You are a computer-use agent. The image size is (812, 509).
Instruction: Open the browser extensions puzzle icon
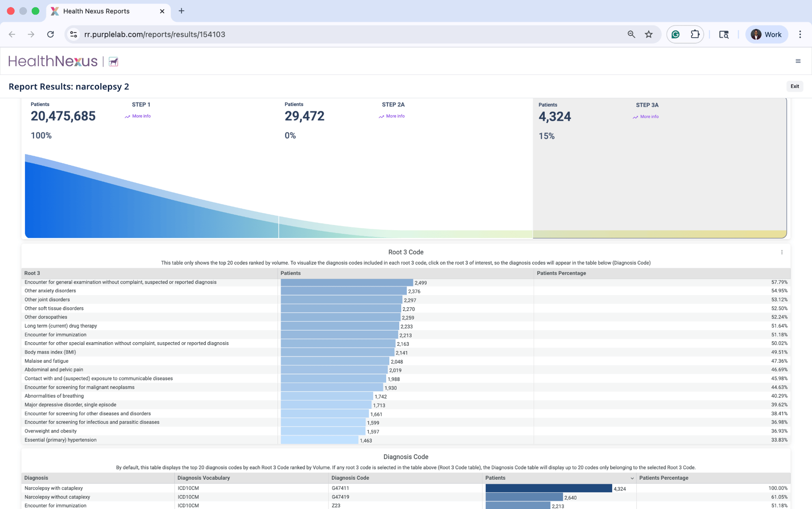tap(695, 35)
